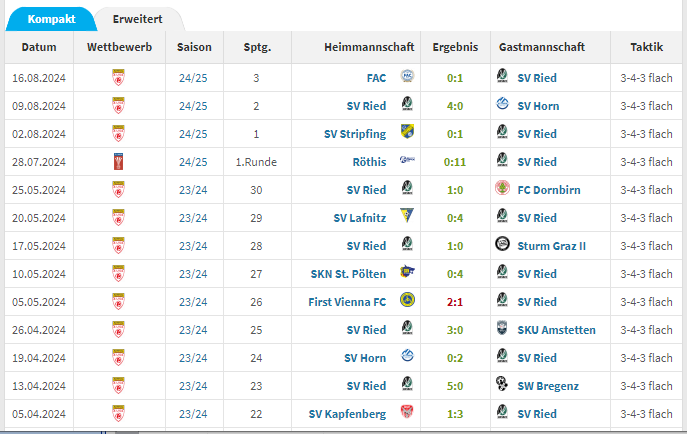Click the FAC club crest icon
Screen dimensions: 687x434
(407, 77)
